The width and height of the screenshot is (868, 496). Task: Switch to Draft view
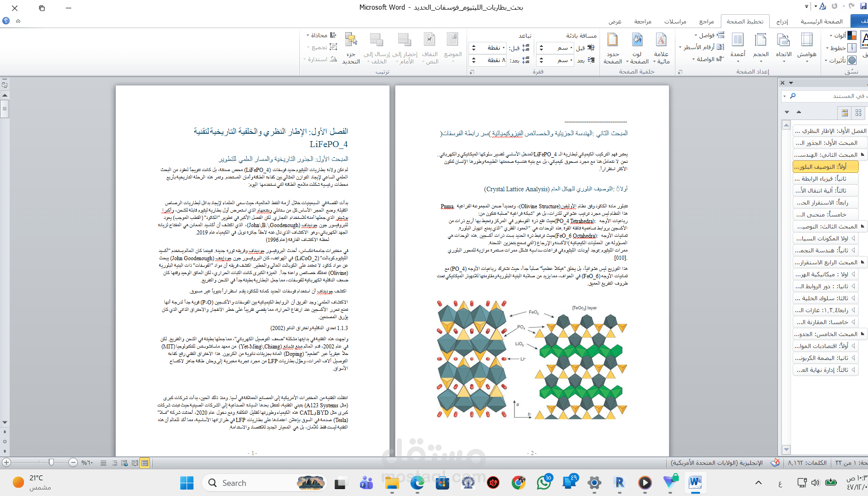(x=103, y=463)
